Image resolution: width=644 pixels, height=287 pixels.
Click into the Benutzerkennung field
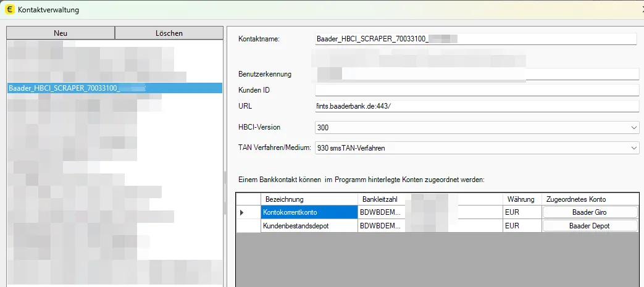tap(475, 74)
